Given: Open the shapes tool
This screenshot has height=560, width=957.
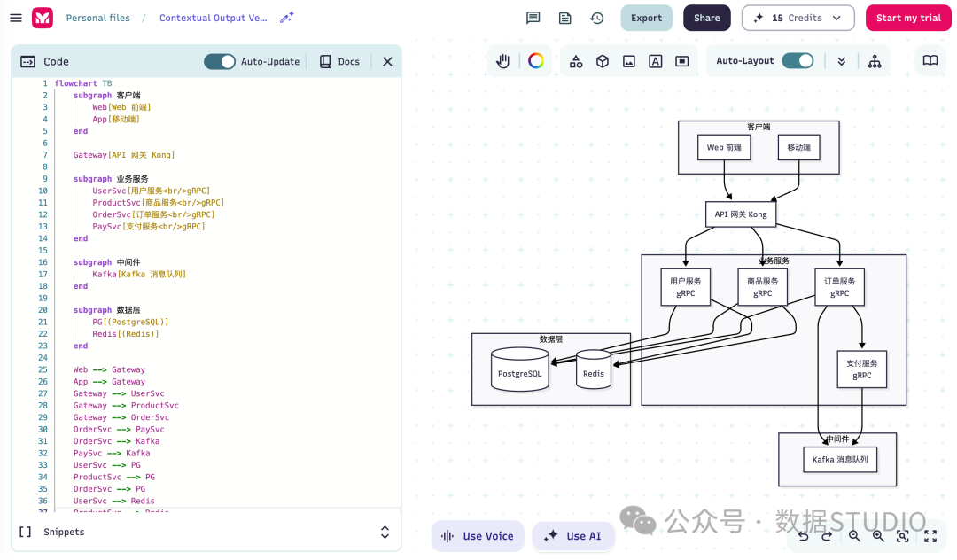Looking at the screenshot, I should pos(576,61).
